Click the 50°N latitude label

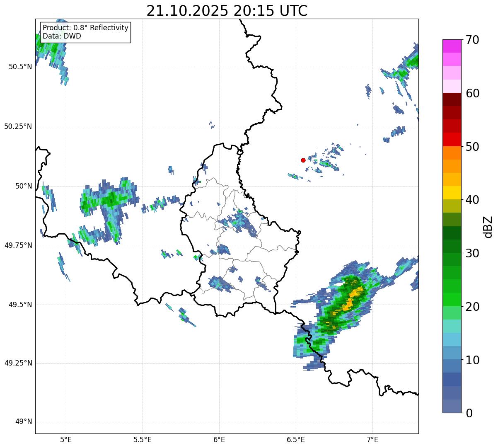tap(24, 186)
